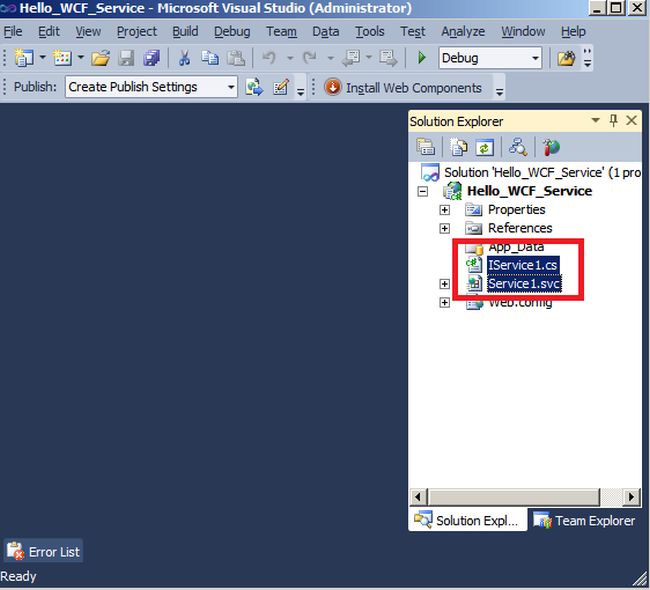The image size is (650, 590).
Task: Open Solution Explorer window position dropdown
Action: [x=596, y=121]
